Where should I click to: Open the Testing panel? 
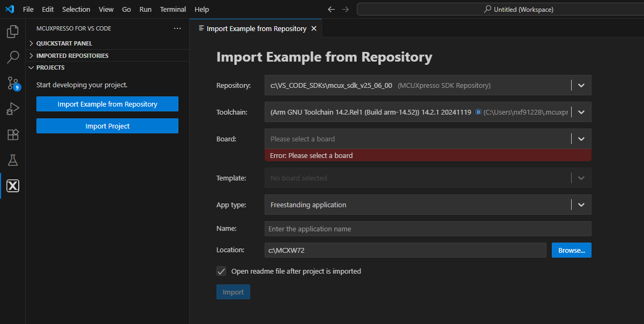[12, 160]
